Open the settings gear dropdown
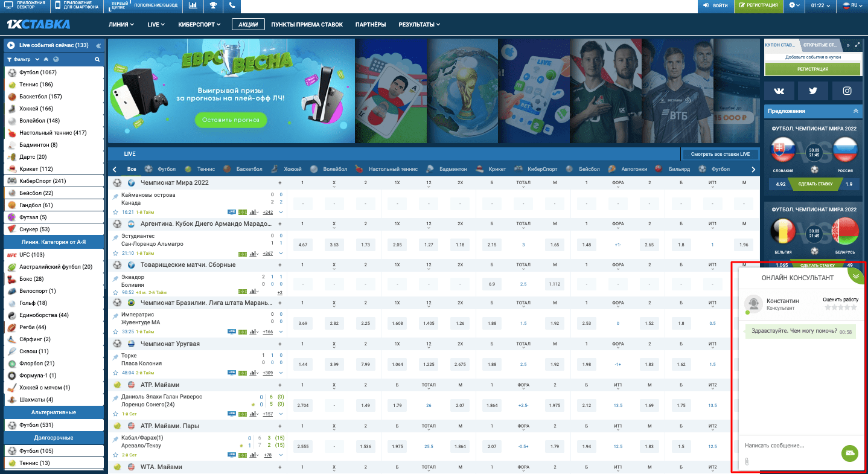Viewport: 868px width, 474px height. coord(795,5)
